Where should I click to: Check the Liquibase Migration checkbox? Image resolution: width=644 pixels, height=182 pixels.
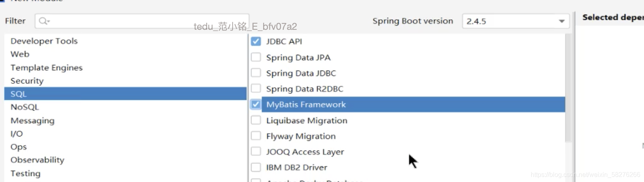[256, 120]
